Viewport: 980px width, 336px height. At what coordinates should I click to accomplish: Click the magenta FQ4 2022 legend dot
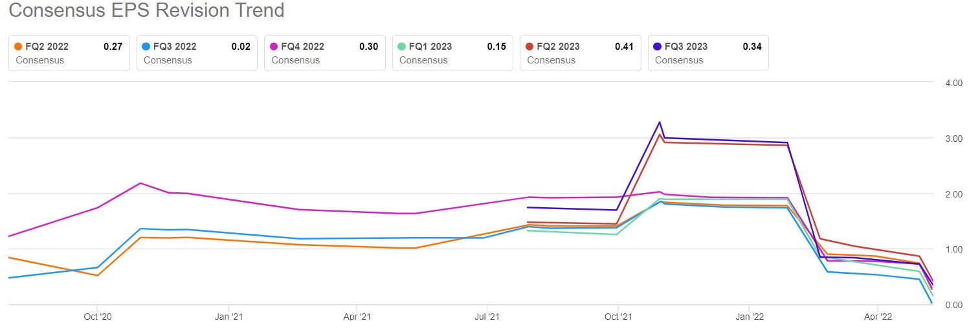[274, 47]
